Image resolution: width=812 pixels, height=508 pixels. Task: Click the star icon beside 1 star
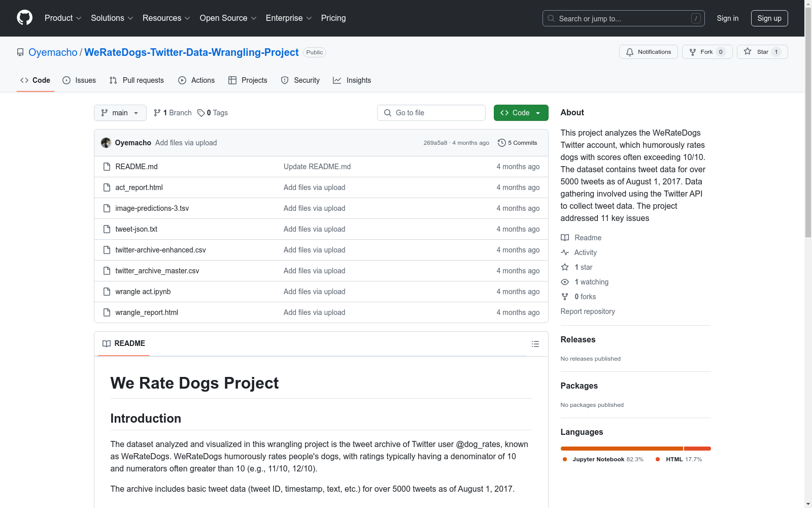click(x=565, y=267)
